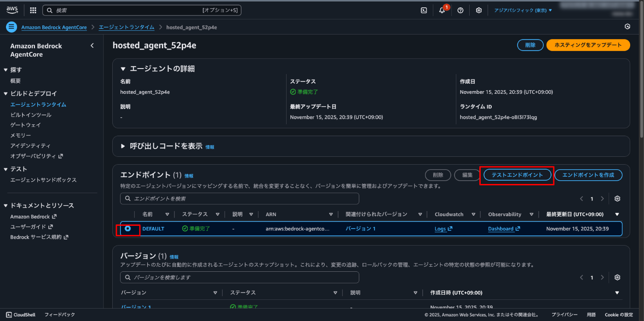Sort the Observability column

click(x=531, y=214)
